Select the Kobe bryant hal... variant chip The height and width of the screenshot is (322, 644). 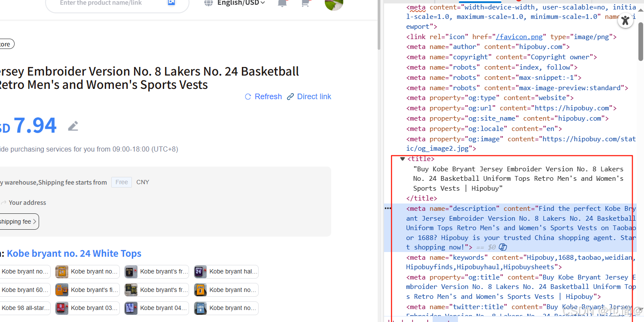(x=226, y=271)
